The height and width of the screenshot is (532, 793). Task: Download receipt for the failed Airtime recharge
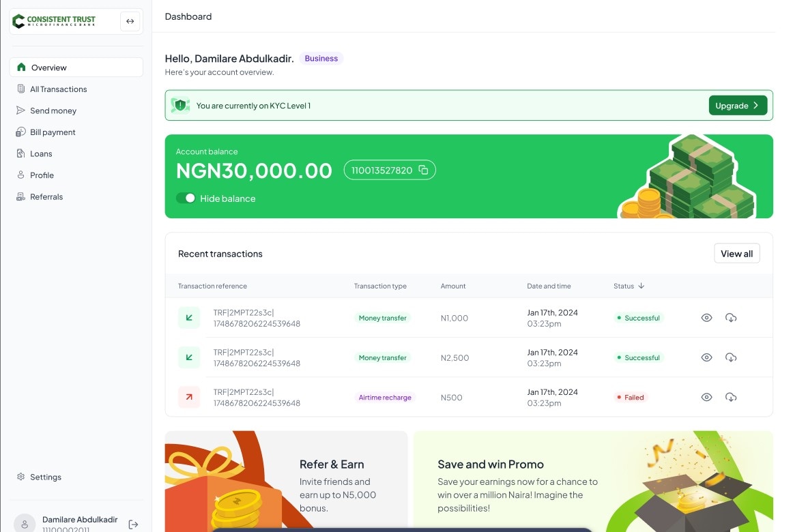click(x=731, y=397)
